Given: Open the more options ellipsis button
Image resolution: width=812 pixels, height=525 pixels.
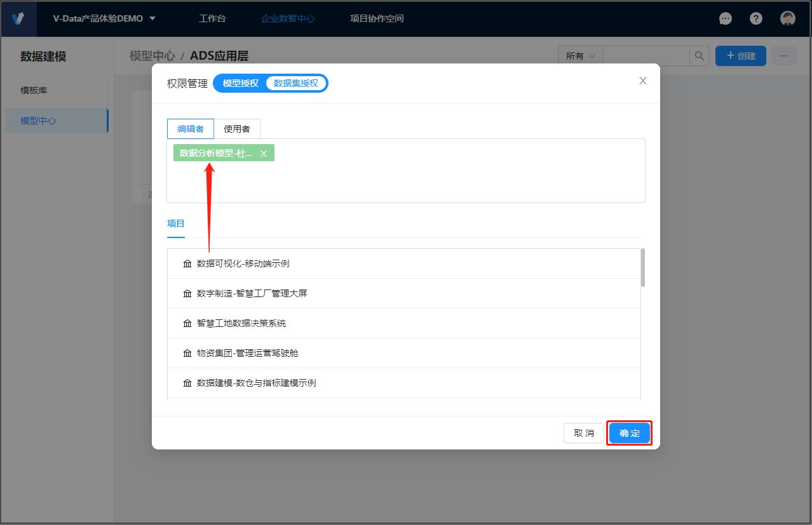Looking at the screenshot, I should point(783,56).
